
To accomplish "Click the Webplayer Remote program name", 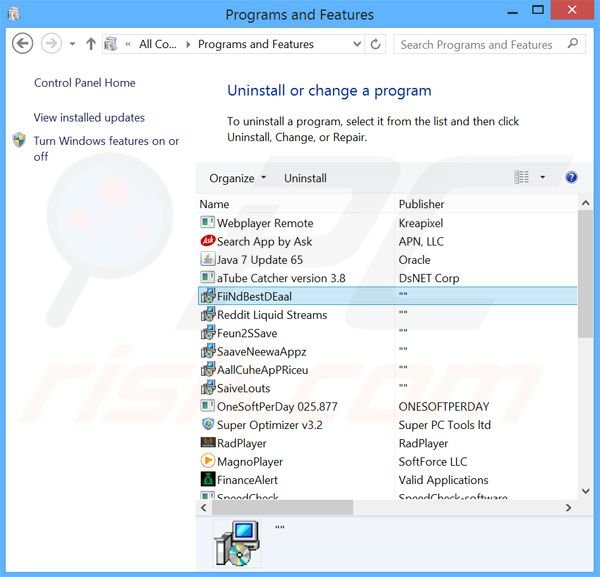I will (x=265, y=223).
